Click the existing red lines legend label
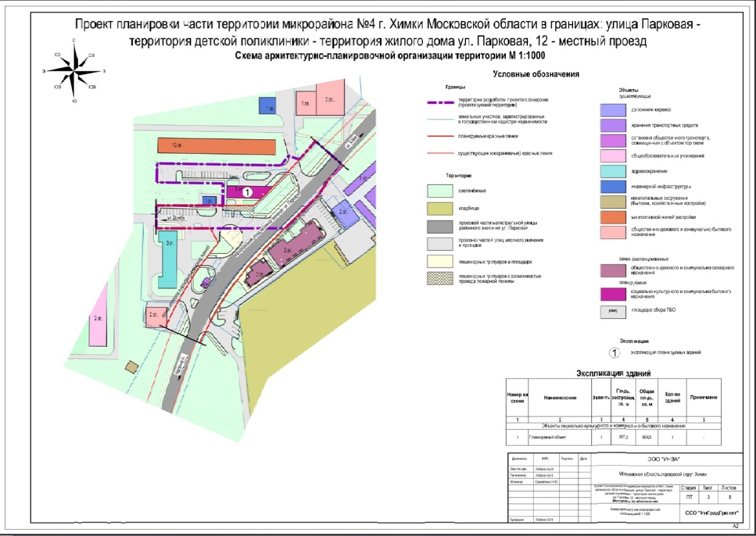This screenshot has width=756, height=536. click(x=505, y=153)
